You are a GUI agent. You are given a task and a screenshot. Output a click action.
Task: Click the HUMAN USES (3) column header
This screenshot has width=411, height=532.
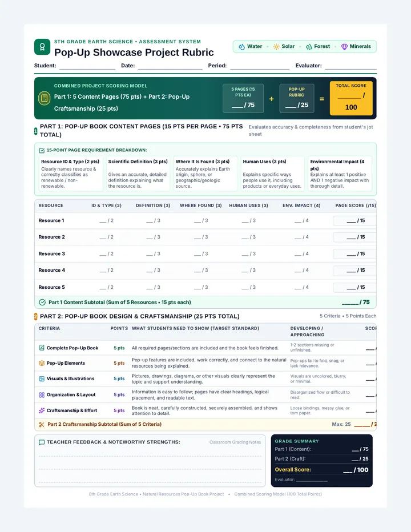tap(248, 205)
